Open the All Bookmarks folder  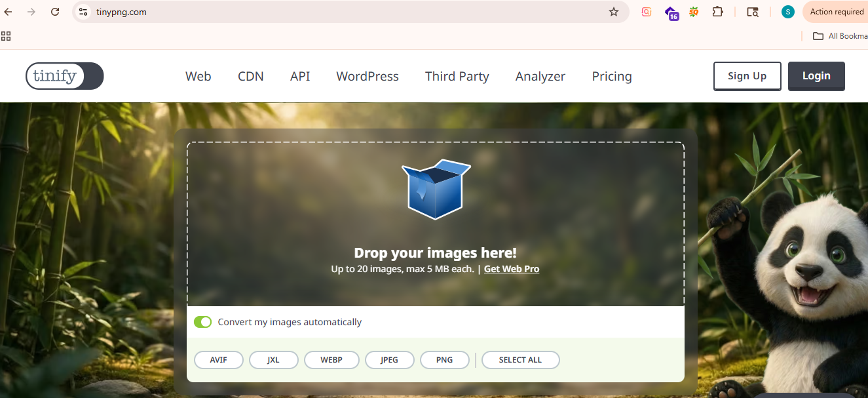[x=840, y=36]
